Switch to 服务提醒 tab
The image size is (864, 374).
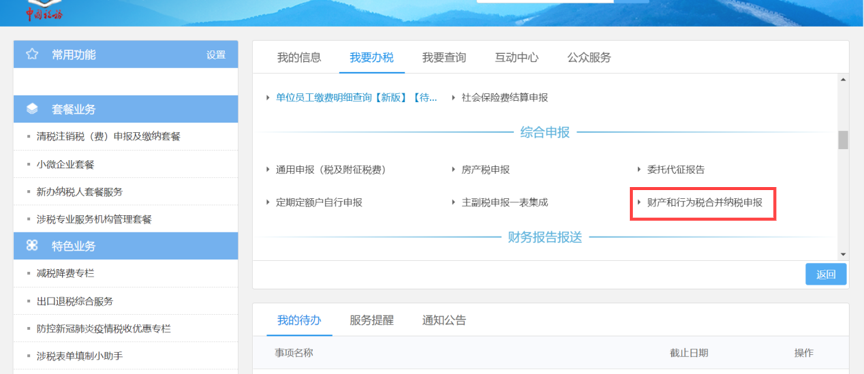point(371,320)
